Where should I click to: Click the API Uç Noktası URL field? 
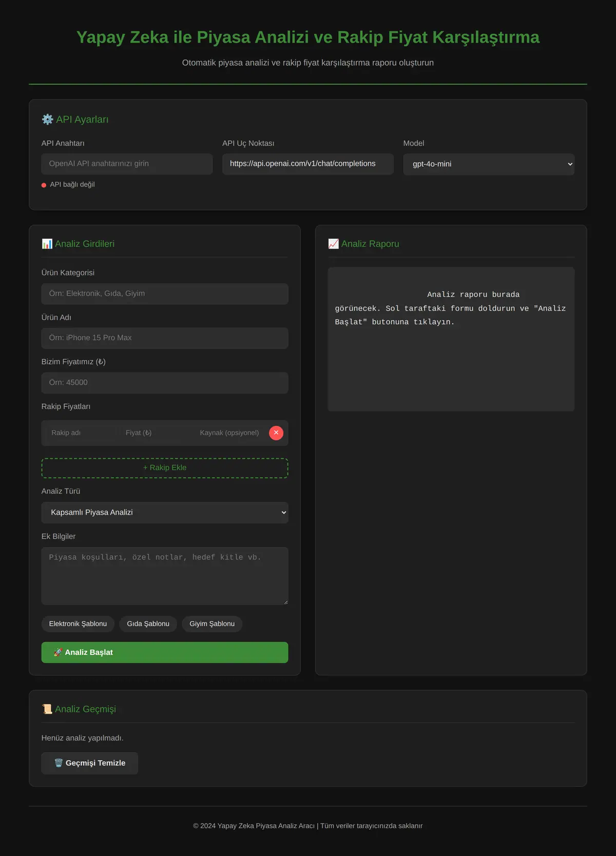coord(308,164)
